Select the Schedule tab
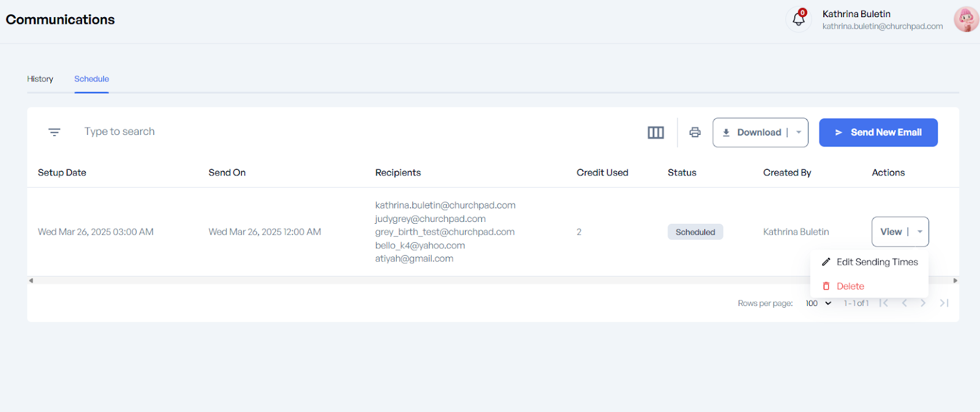 [92, 79]
